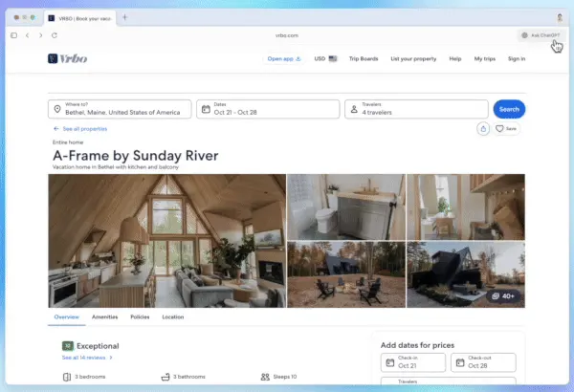Open the Check-out Oct 28 field
The width and height of the screenshot is (574, 392).
pos(483,362)
